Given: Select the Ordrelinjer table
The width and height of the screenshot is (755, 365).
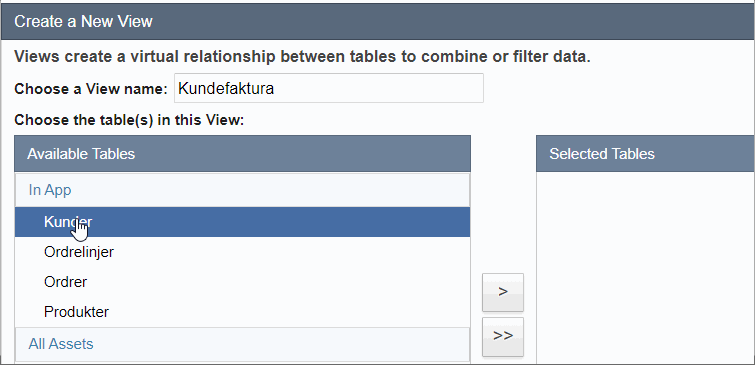Looking at the screenshot, I should click(x=242, y=252).
